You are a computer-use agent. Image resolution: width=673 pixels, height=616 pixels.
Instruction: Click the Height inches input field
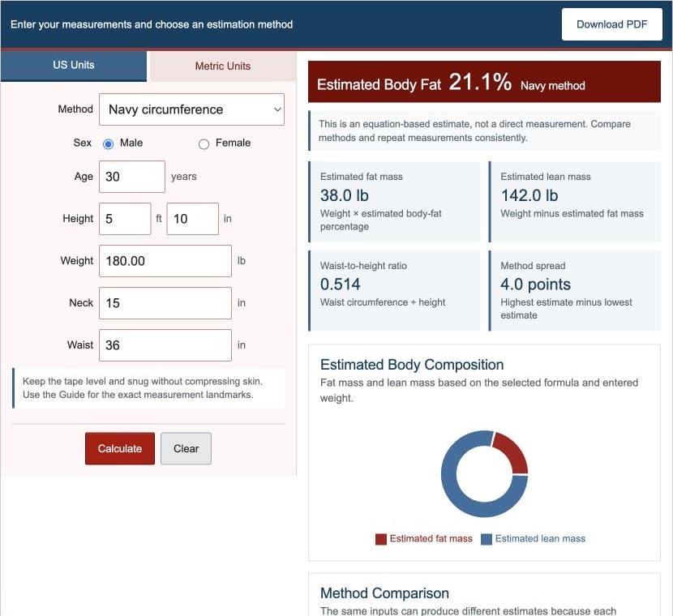[x=193, y=219]
